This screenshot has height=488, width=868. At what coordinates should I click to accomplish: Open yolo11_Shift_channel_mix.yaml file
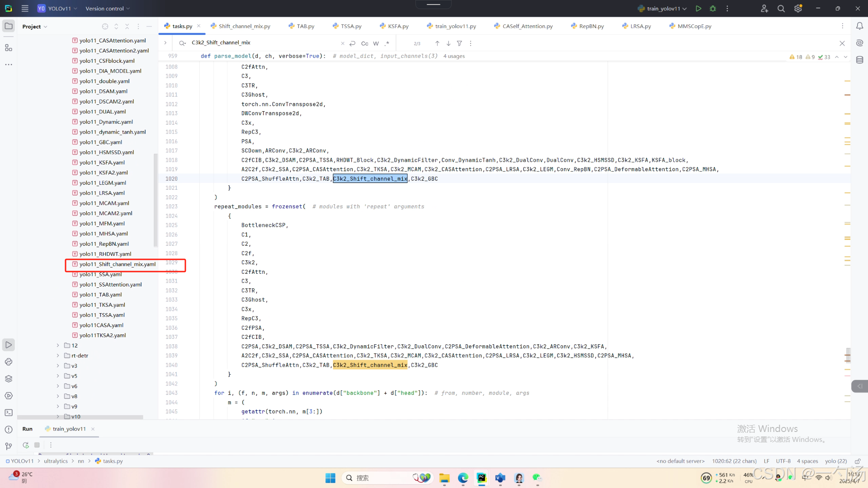click(118, 264)
